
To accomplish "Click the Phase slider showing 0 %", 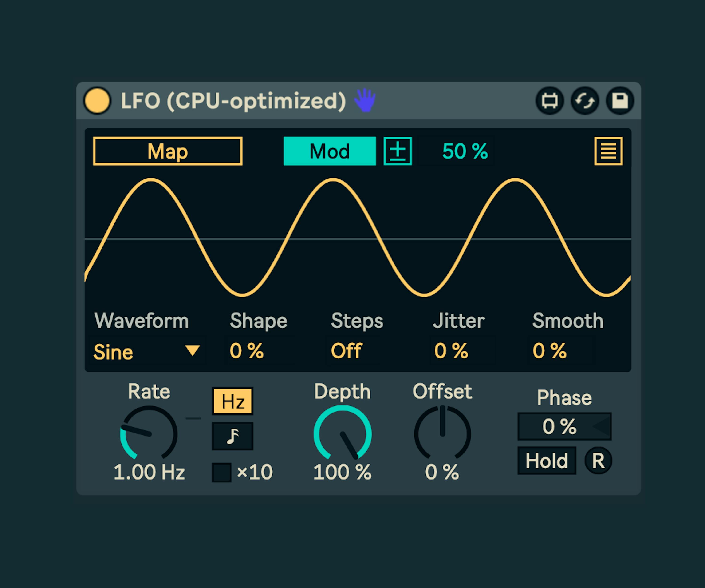I will point(564,426).
